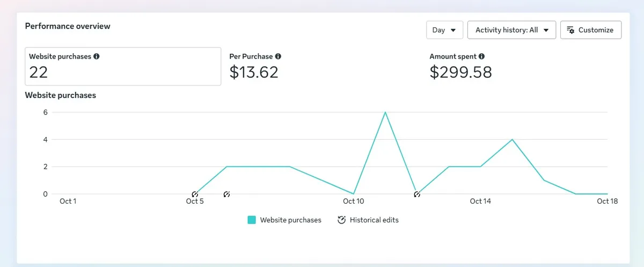This screenshot has width=644, height=267.
Task: Click the info icon beside Amount spent
Action: tap(481, 56)
